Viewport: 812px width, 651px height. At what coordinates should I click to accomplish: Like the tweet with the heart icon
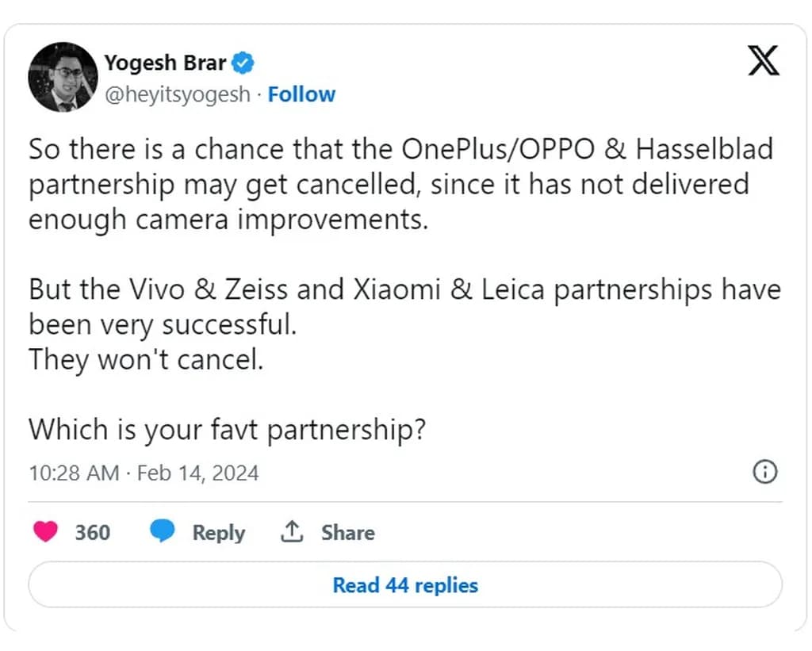(46, 532)
